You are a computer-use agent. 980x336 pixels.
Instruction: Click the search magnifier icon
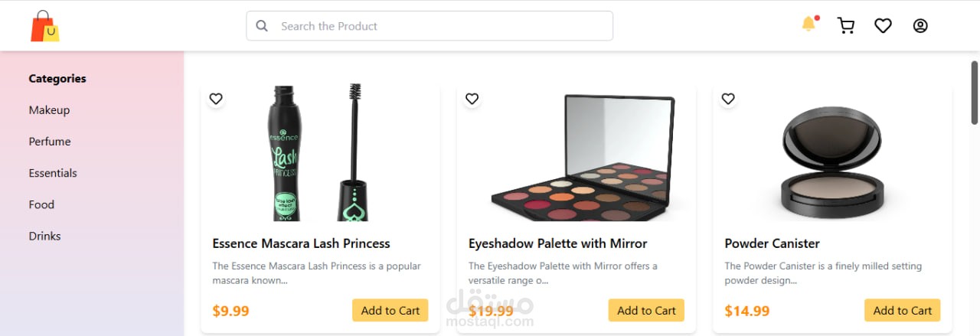[262, 26]
